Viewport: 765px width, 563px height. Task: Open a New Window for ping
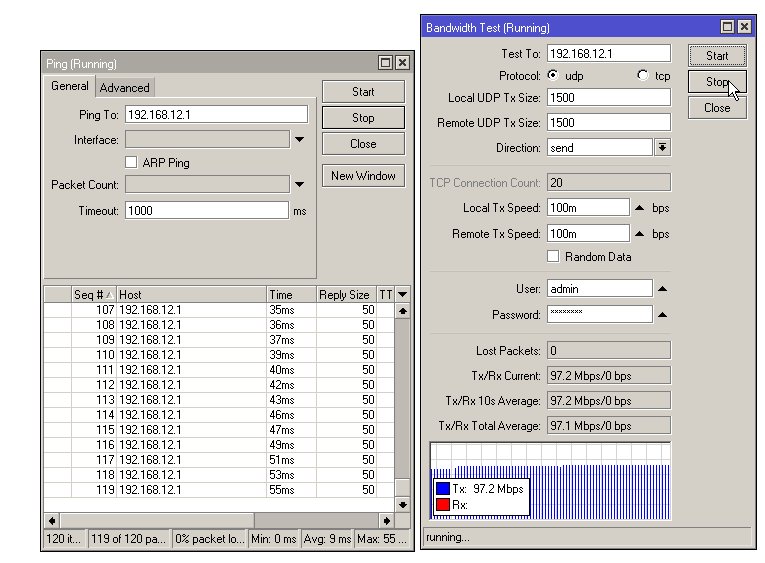tap(363, 176)
